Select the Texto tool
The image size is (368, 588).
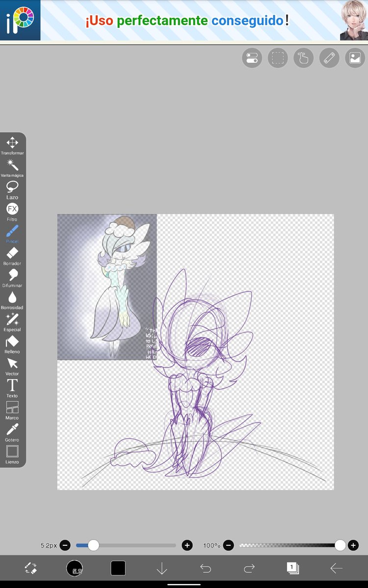pos(12,388)
